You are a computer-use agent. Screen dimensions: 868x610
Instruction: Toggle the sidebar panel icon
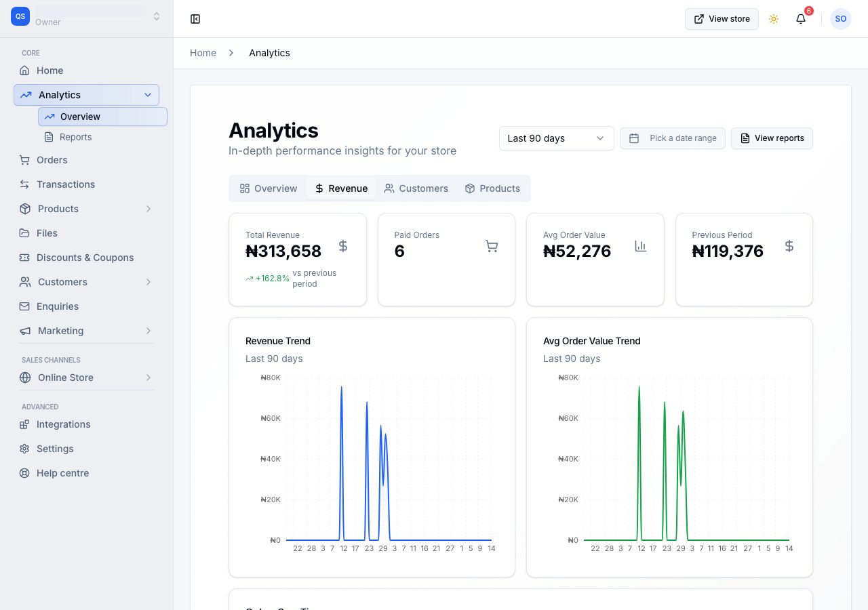point(195,19)
